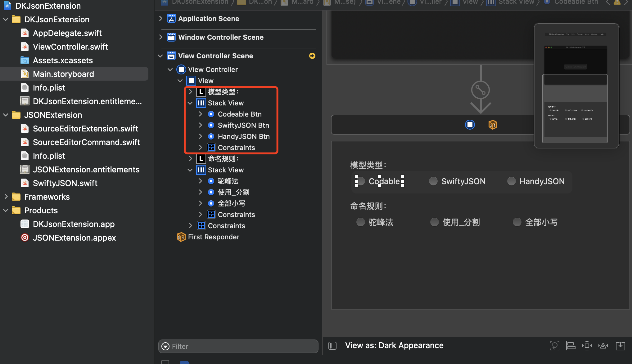The image size is (632, 364).
Task: Click the Align constraints icon
Action: pos(571,345)
